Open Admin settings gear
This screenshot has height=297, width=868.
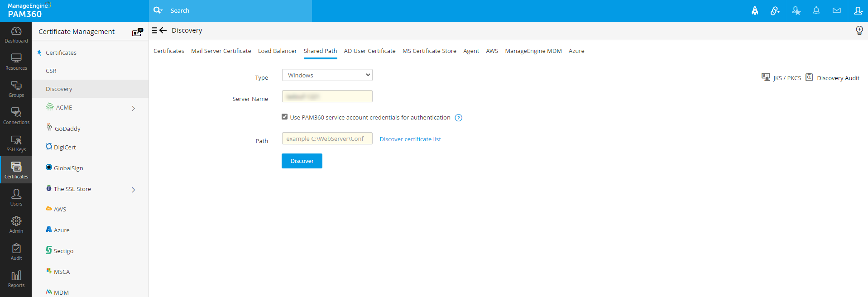point(16,225)
